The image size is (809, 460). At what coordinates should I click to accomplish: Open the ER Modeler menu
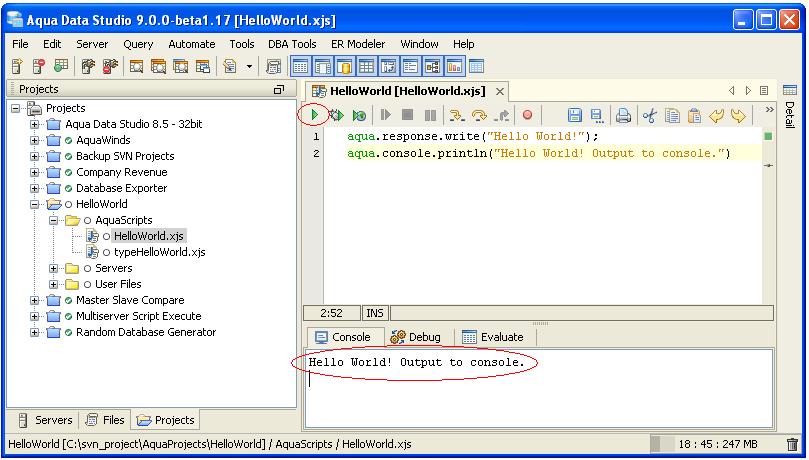click(358, 44)
